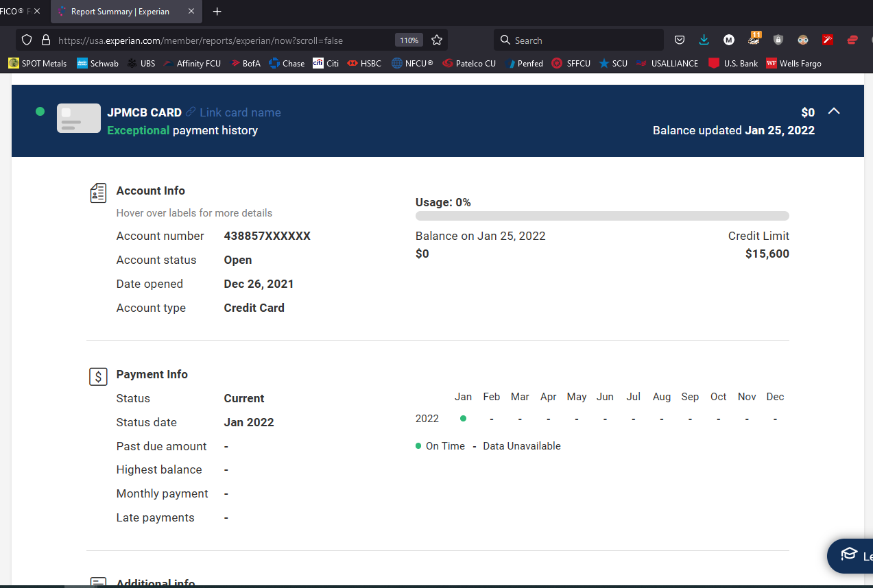Click the gray shield lock extension
873x588 pixels.
(x=778, y=40)
